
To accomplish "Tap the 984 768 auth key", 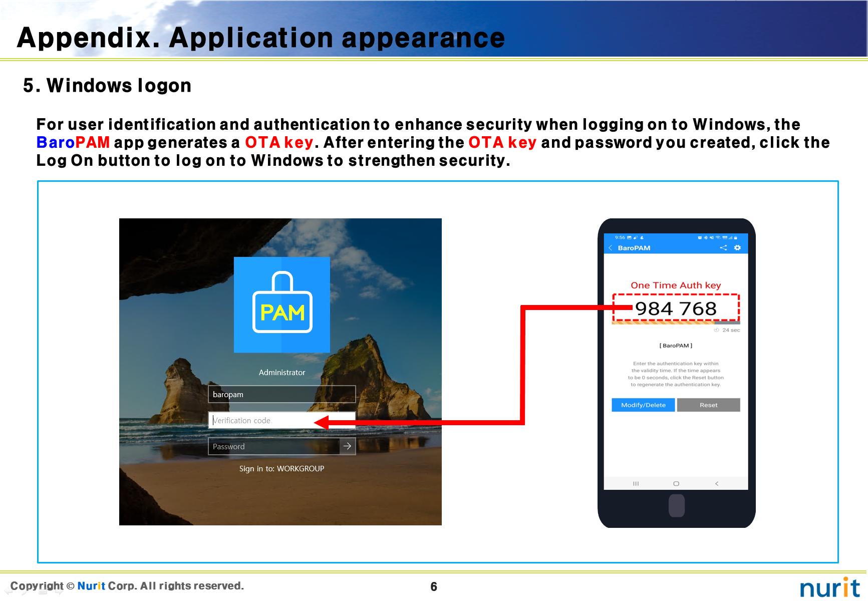I will (x=676, y=309).
